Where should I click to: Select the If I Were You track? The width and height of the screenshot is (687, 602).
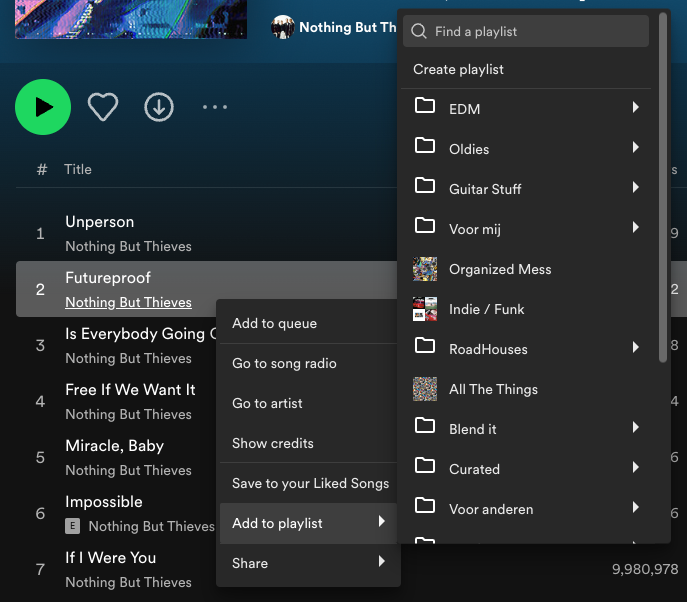110,558
